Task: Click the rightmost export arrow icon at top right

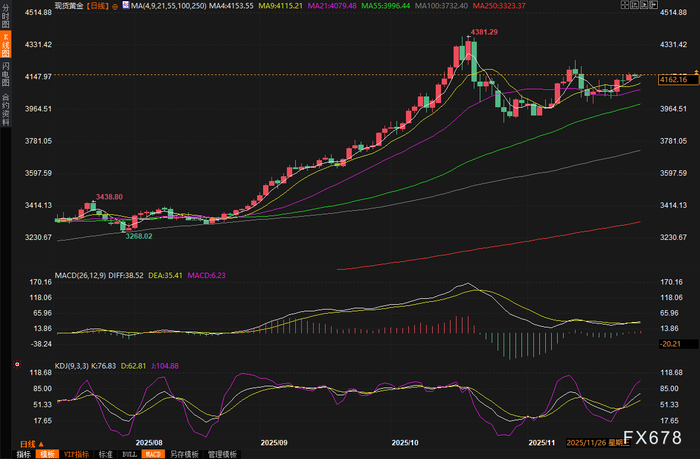Action: (653, 4)
